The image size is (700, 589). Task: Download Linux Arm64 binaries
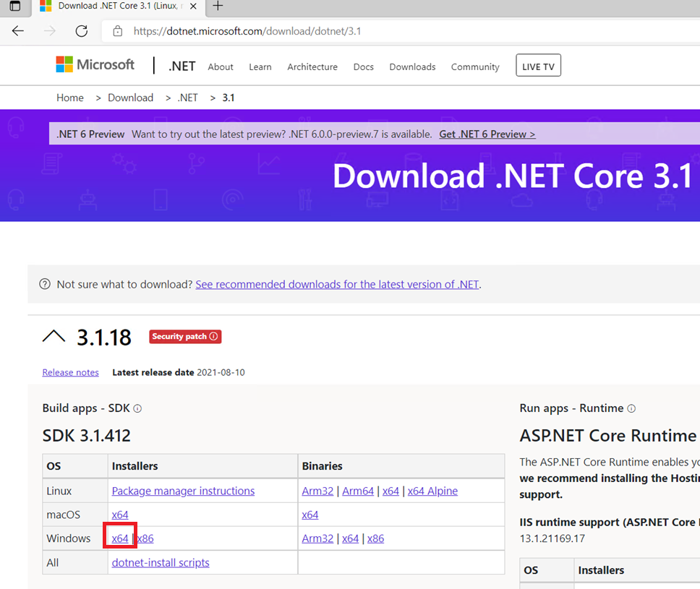pyautogui.click(x=358, y=491)
